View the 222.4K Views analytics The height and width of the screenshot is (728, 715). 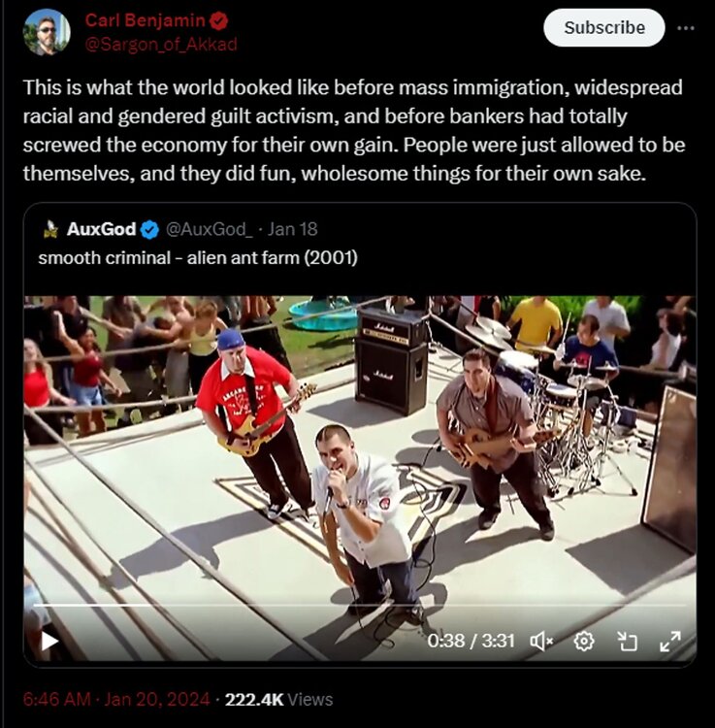point(279,699)
